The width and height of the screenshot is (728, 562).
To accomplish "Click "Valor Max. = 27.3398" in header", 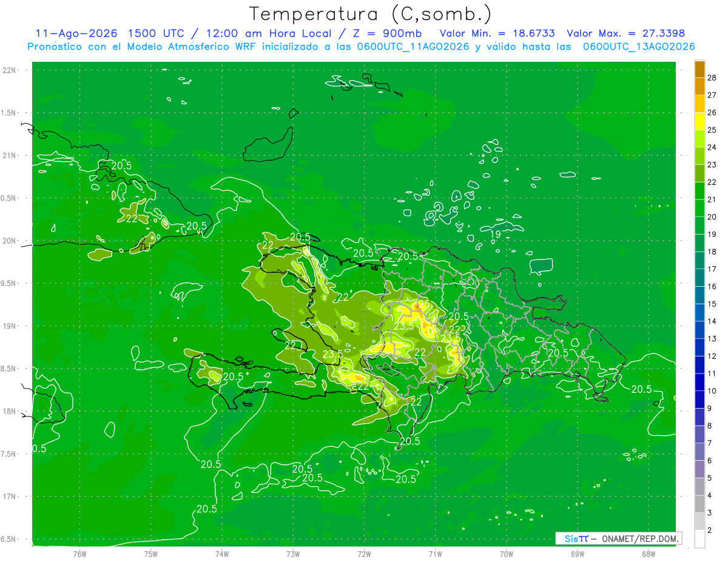I will click(x=626, y=33).
